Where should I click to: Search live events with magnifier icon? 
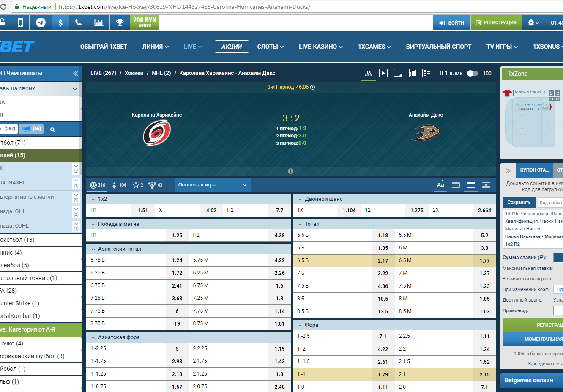coord(52,129)
